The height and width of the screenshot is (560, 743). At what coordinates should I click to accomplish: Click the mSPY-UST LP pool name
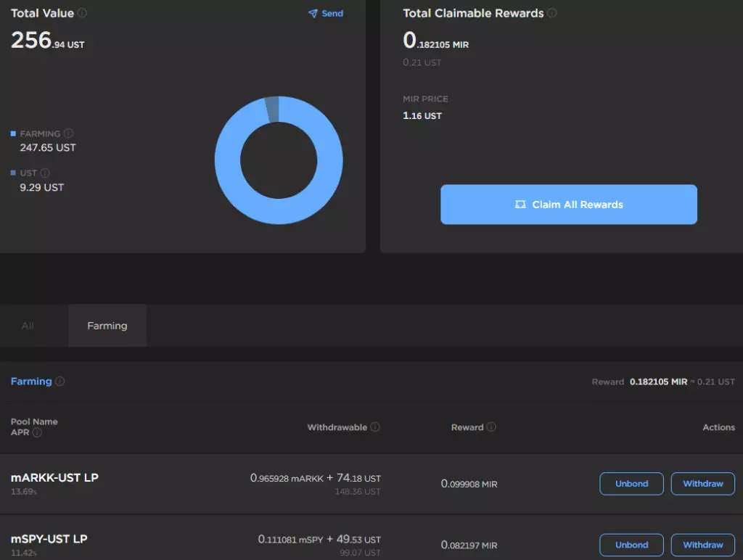click(x=49, y=539)
